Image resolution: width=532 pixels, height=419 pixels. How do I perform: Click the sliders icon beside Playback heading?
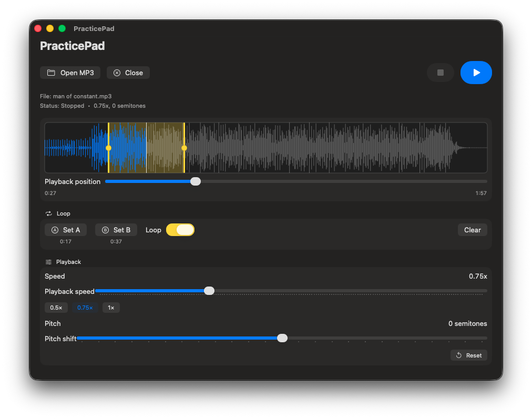tap(48, 262)
